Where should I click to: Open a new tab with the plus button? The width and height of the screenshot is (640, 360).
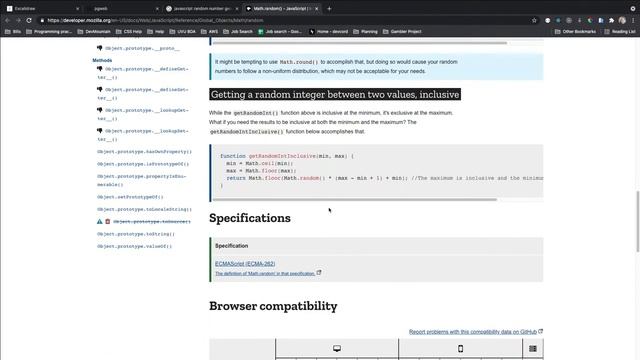[x=329, y=9]
